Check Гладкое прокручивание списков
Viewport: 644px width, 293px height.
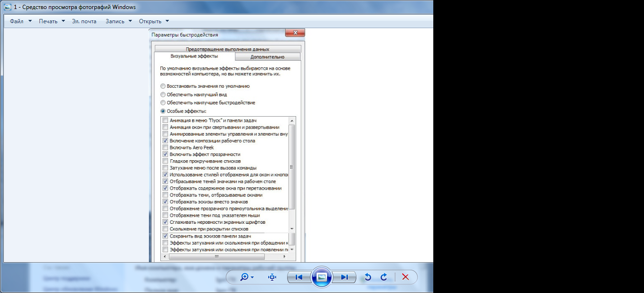point(165,161)
